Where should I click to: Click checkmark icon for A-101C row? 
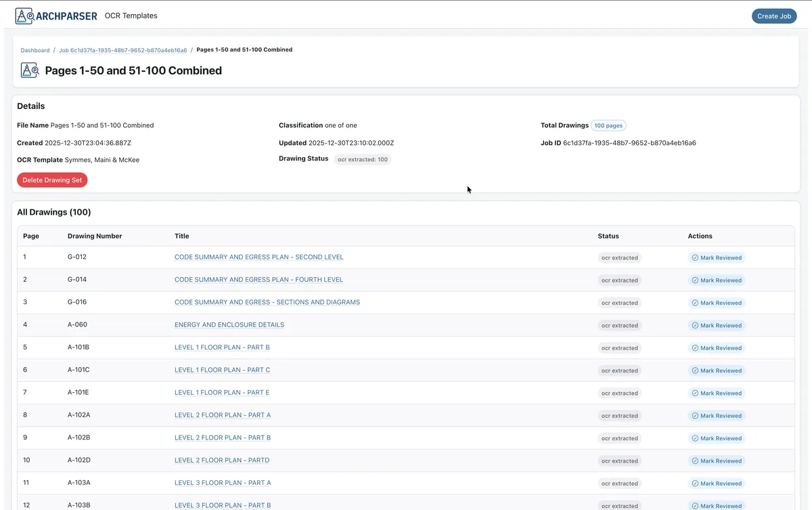695,370
